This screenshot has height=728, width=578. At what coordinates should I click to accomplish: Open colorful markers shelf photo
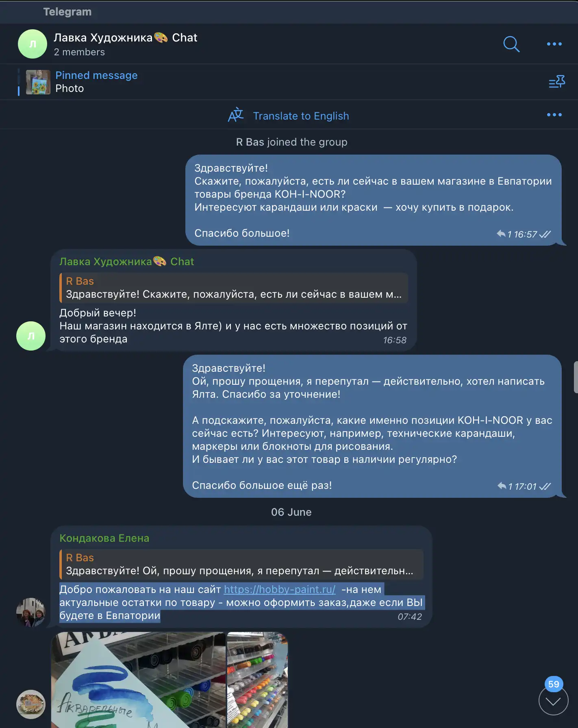pos(257,680)
